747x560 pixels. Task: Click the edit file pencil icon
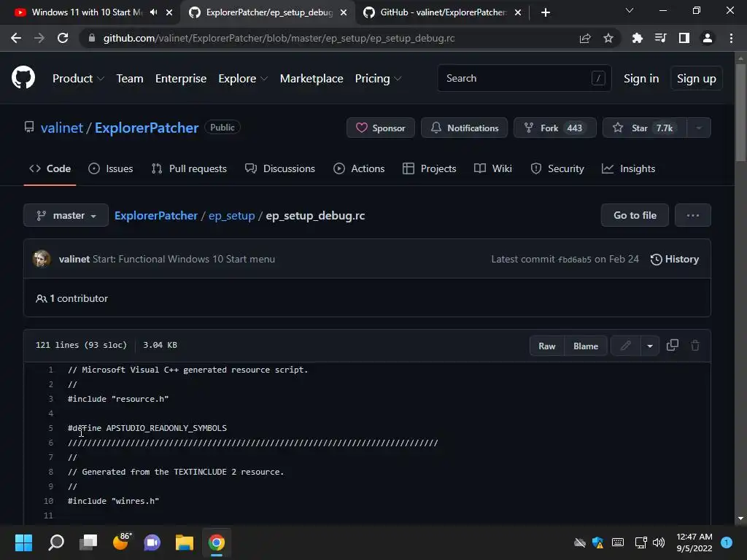(625, 346)
